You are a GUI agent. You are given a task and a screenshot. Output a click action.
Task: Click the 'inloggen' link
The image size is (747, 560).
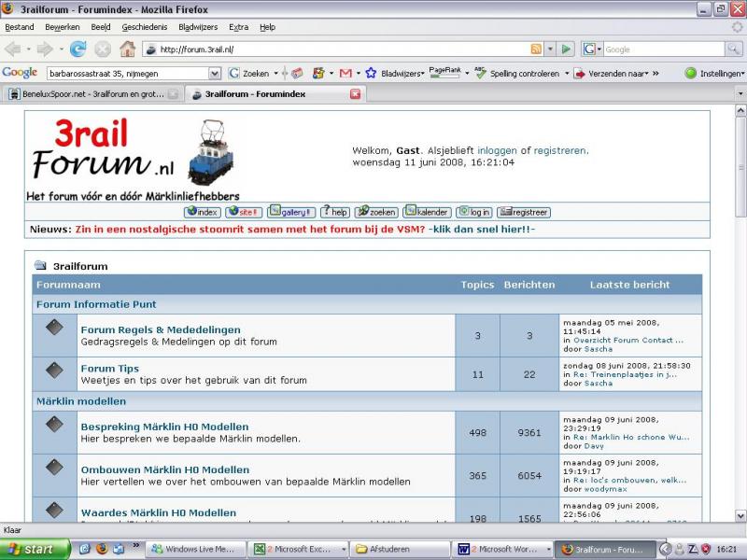pyautogui.click(x=497, y=150)
